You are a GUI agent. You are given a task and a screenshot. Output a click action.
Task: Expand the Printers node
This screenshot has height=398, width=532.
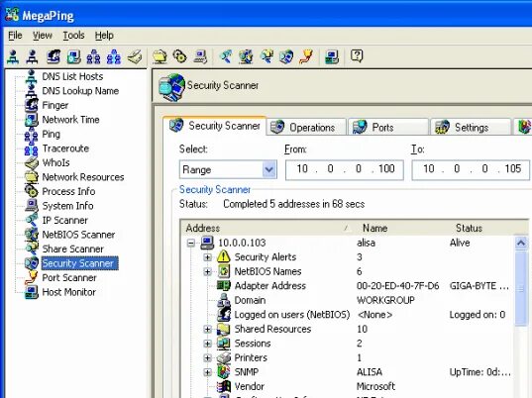(x=208, y=357)
